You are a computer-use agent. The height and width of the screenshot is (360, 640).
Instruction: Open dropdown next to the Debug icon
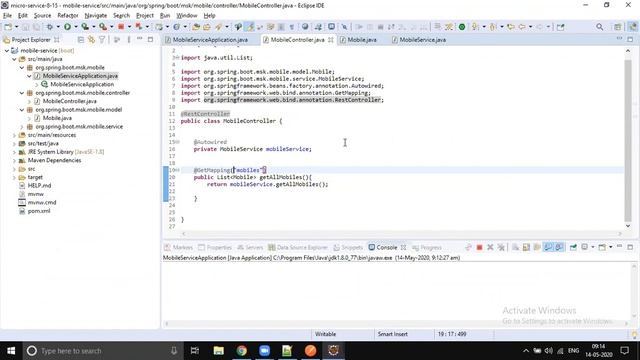[x=58, y=27]
